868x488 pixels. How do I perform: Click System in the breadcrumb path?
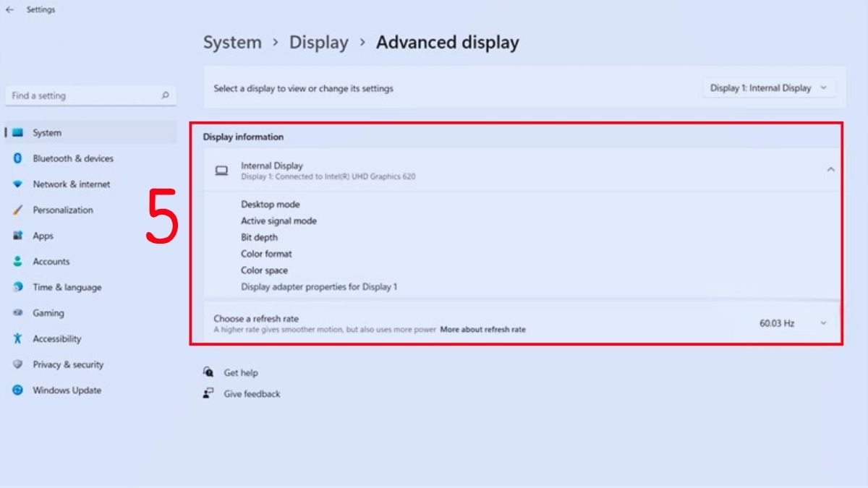coord(232,43)
